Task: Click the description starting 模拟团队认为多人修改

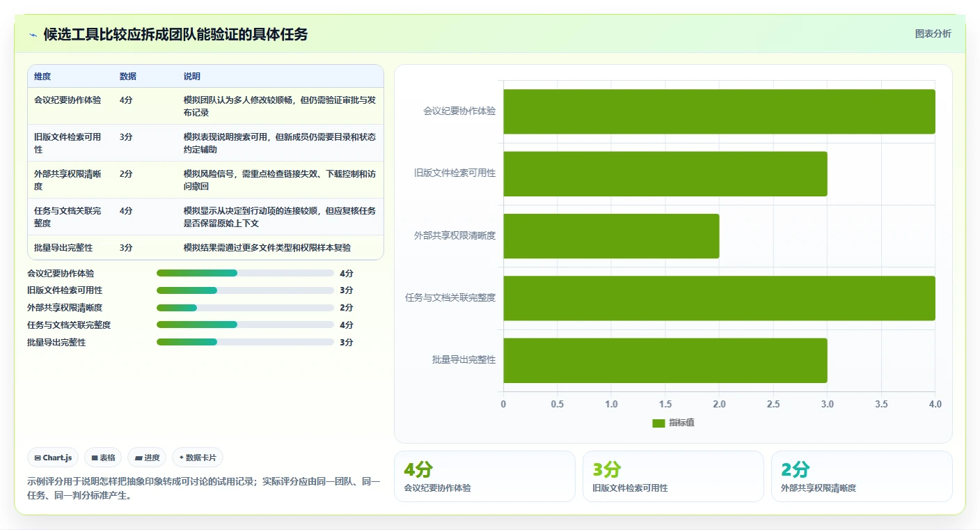Action: click(280, 107)
